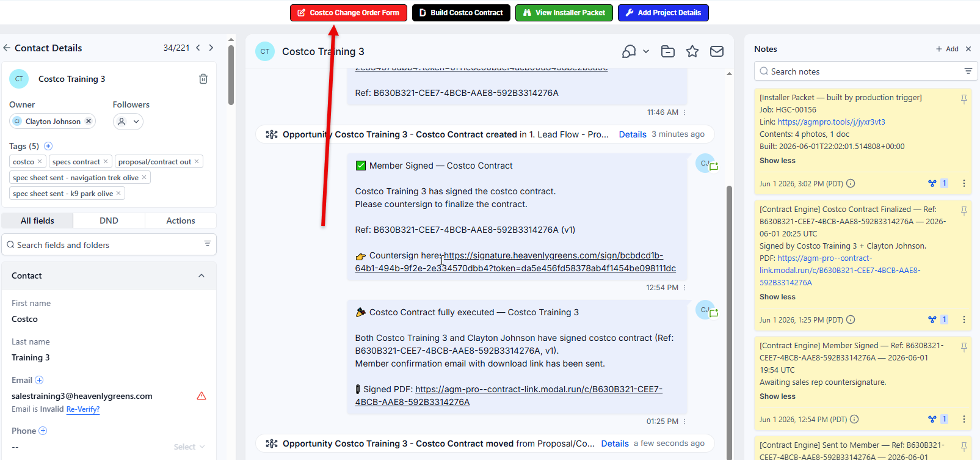Open the 1:25 PM note's three-dot menu
The image size is (980, 460).
point(964,319)
